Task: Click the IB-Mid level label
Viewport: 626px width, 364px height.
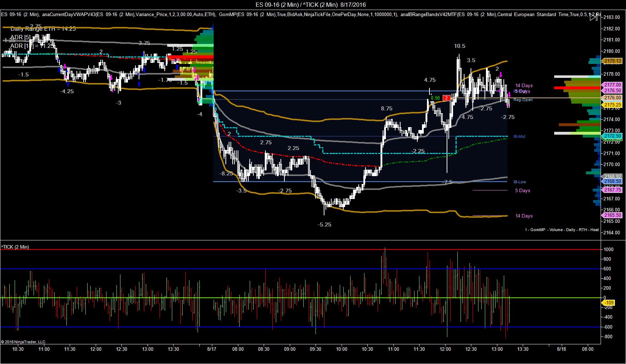Action: [519, 136]
